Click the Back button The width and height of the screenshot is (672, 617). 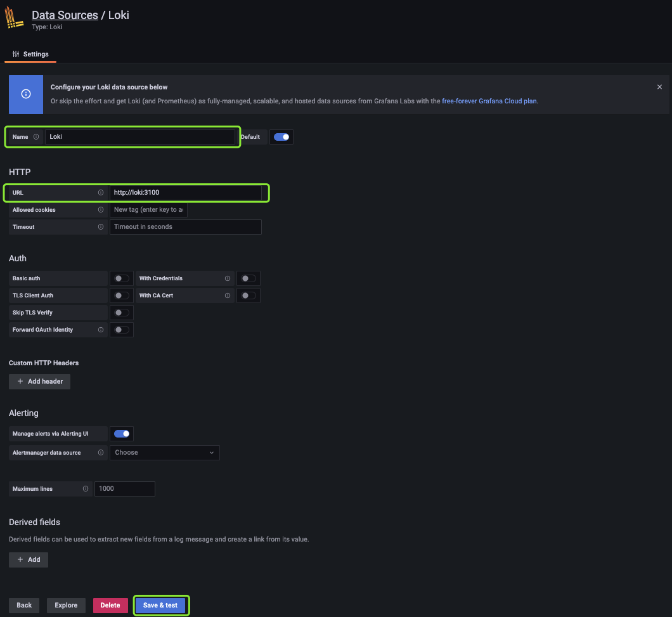[x=24, y=605]
